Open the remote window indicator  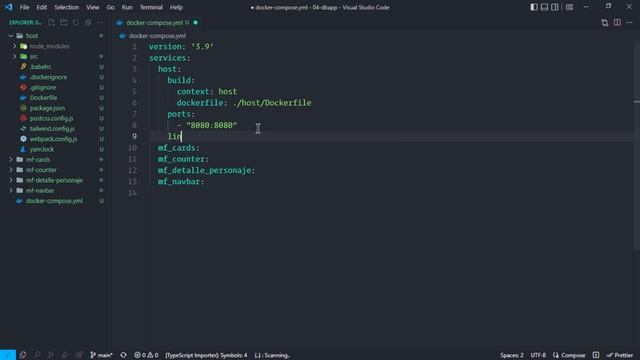(x=8, y=355)
